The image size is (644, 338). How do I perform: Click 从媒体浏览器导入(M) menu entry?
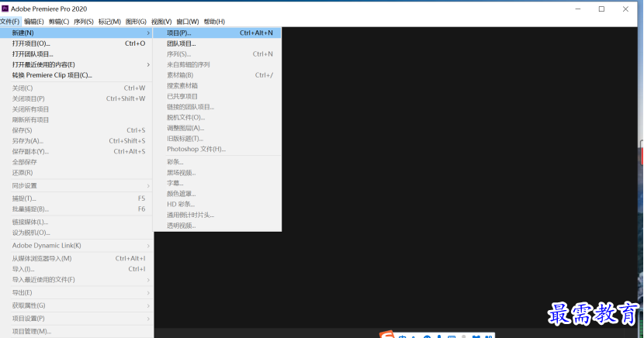click(x=77, y=258)
